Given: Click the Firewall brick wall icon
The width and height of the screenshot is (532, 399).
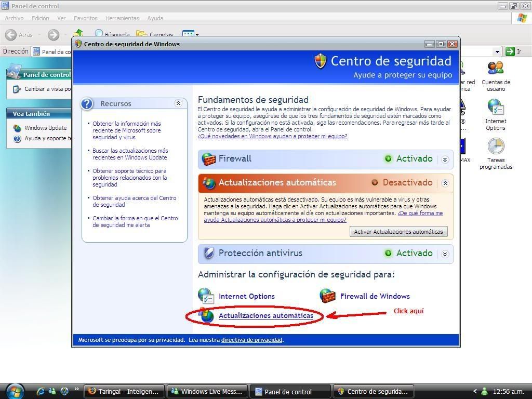Looking at the screenshot, I should pyautogui.click(x=208, y=159).
